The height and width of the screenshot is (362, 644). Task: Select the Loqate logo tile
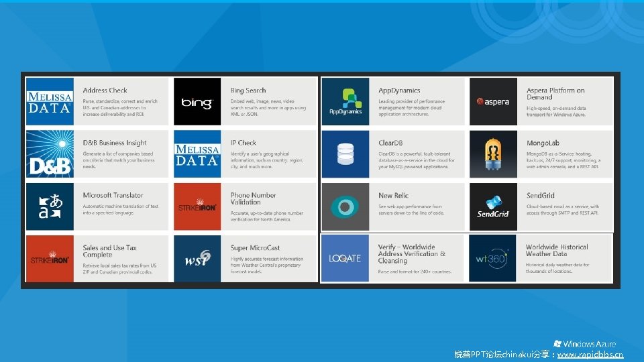(x=345, y=258)
